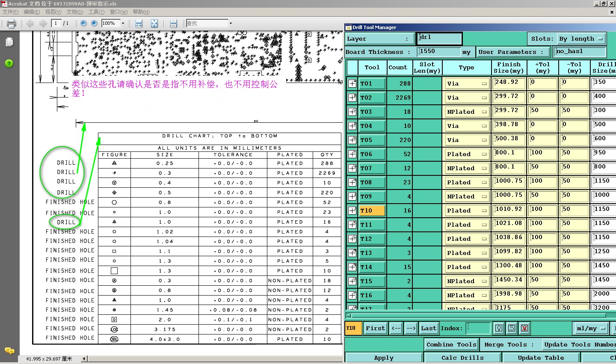Open the 文件(F) menu

11,12
